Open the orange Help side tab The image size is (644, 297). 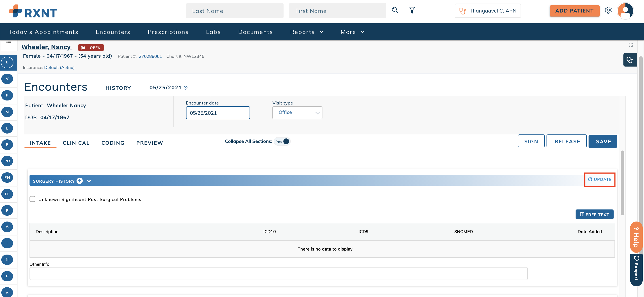pyautogui.click(x=636, y=237)
